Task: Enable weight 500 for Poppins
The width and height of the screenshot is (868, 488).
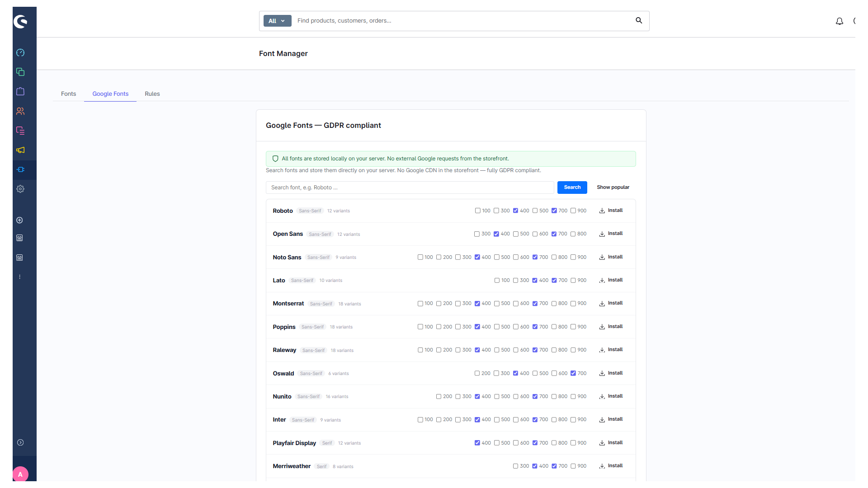Action: tap(497, 327)
